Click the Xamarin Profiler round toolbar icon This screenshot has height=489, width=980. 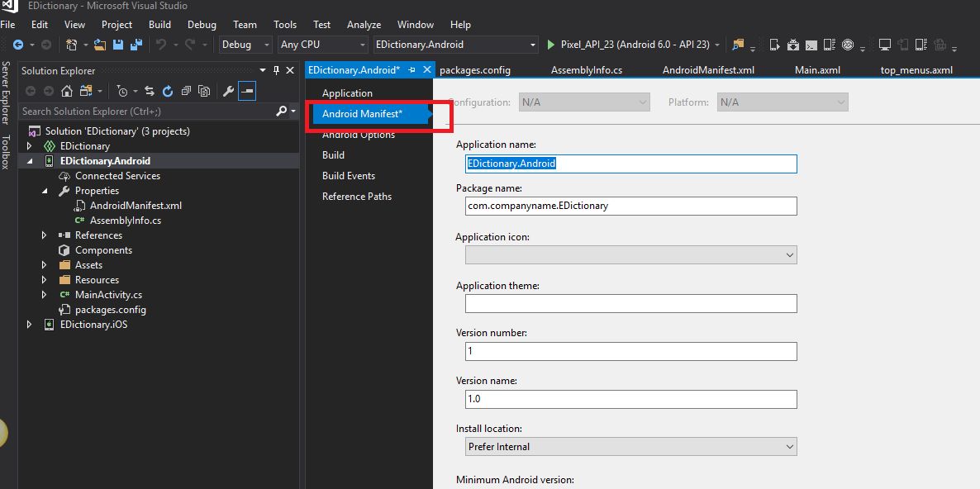point(848,45)
